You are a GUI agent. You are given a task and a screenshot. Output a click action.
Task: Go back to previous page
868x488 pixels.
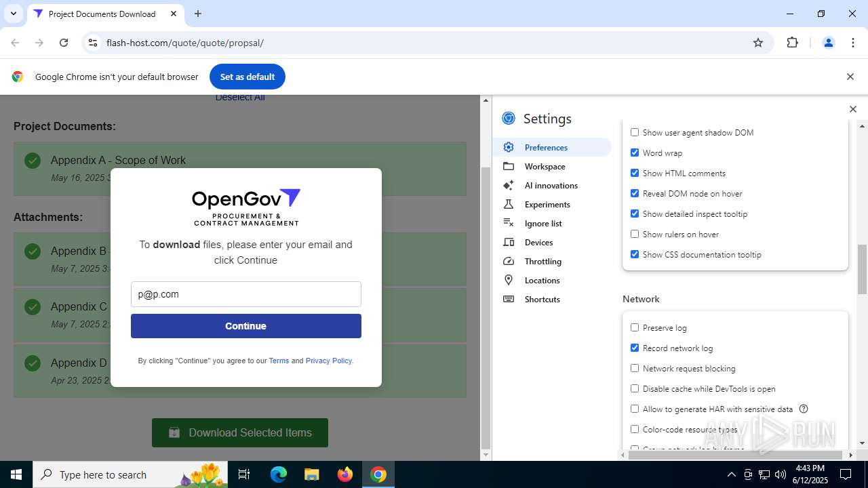point(15,43)
